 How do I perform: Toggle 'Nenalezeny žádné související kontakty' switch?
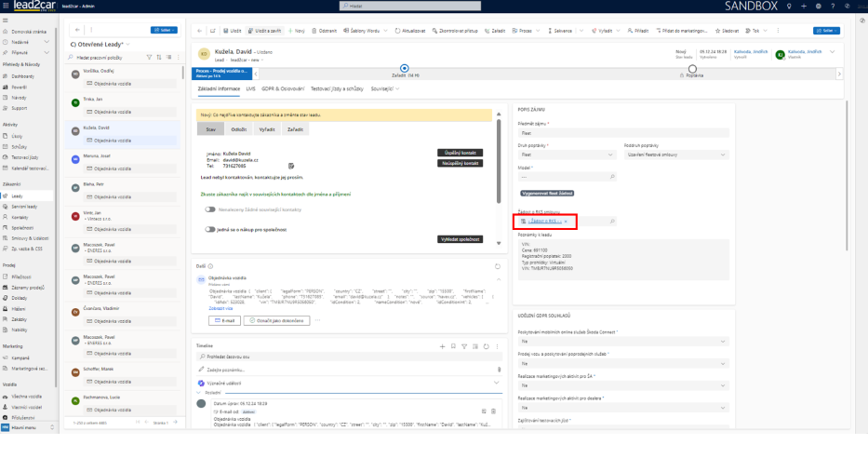[211, 209]
